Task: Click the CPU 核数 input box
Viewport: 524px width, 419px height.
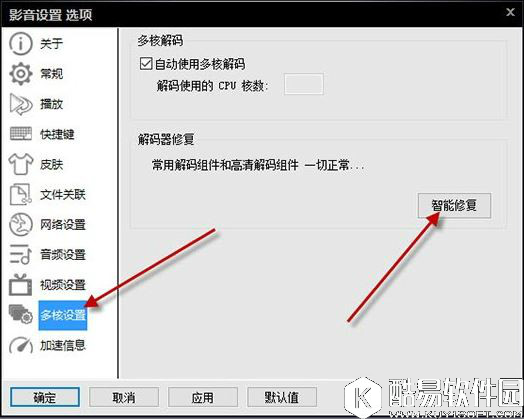Action: tap(304, 84)
